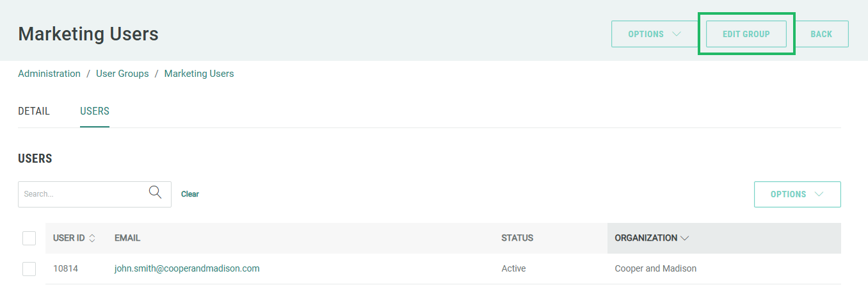Open john.smith@cooperandmadison.com email link
This screenshot has height=294, width=868.
point(187,268)
